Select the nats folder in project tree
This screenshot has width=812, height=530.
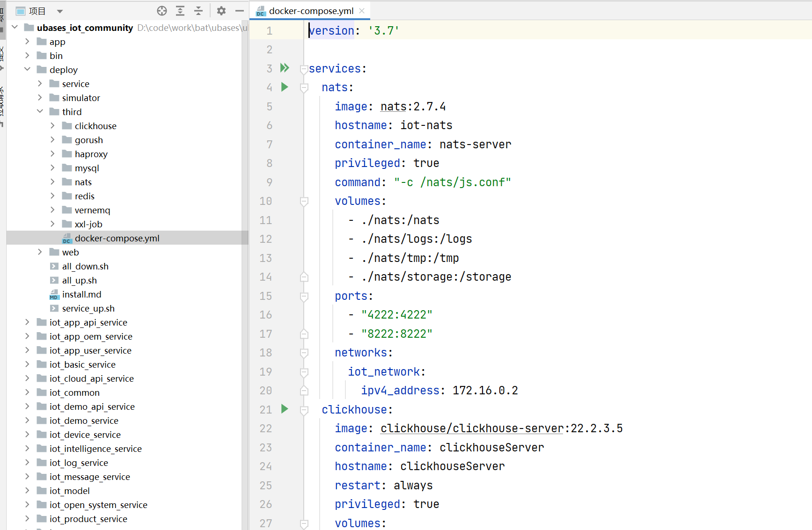coord(83,182)
